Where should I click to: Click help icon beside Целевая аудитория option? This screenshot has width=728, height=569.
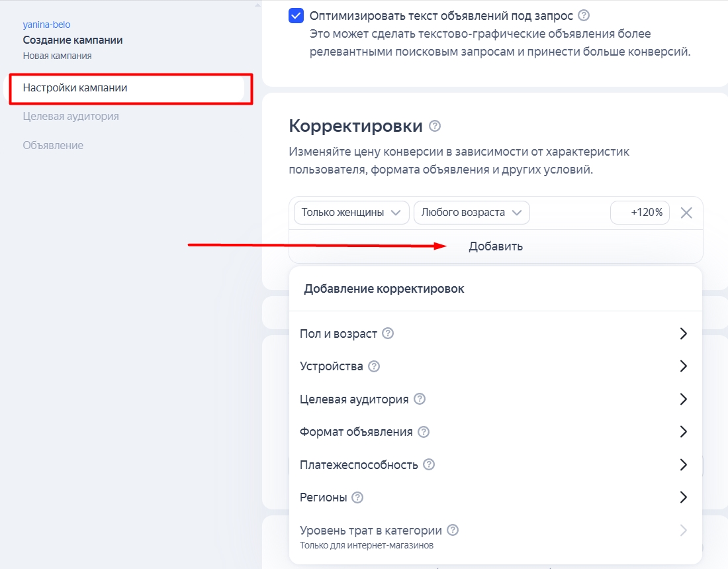[420, 399]
